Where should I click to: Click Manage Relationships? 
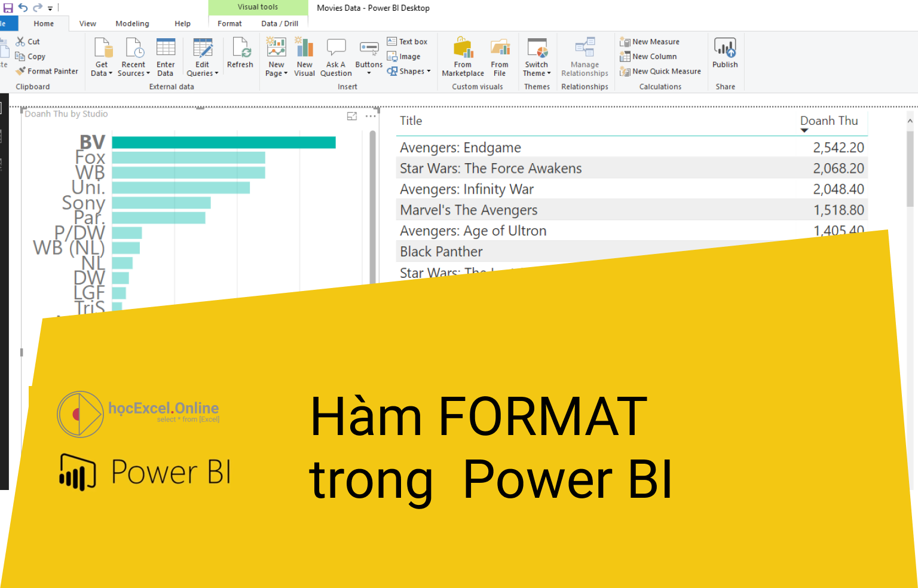(x=585, y=57)
